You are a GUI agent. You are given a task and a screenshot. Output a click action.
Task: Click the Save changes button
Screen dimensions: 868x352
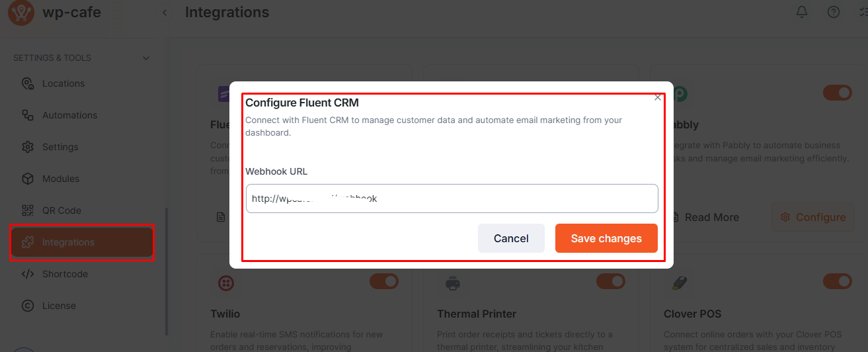coord(606,238)
